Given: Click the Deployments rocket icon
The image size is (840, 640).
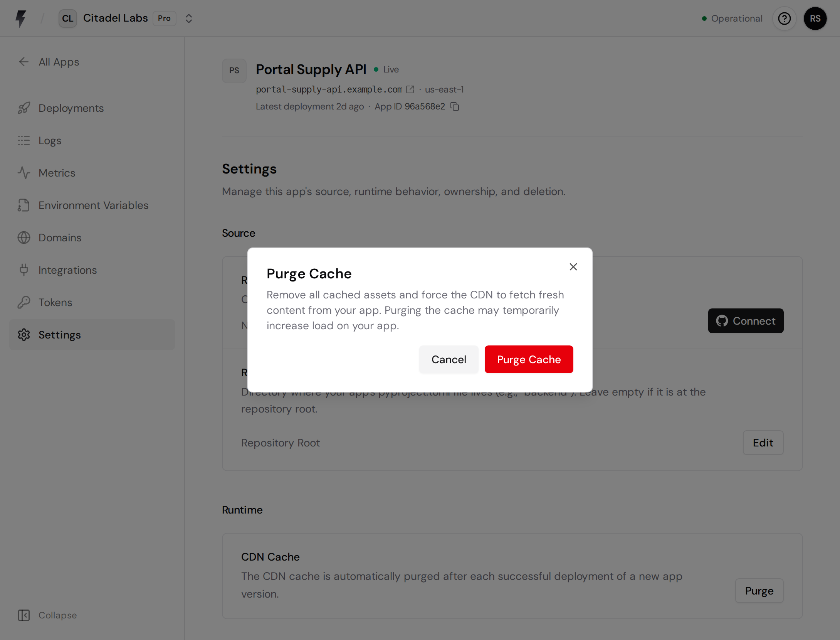Looking at the screenshot, I should tap(24, 108).
